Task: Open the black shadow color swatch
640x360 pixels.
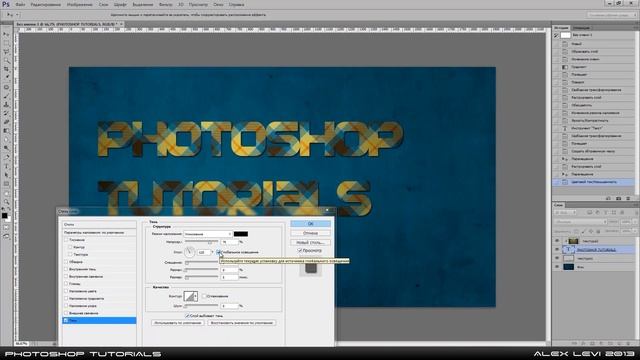Action: (x=241, y=234)
